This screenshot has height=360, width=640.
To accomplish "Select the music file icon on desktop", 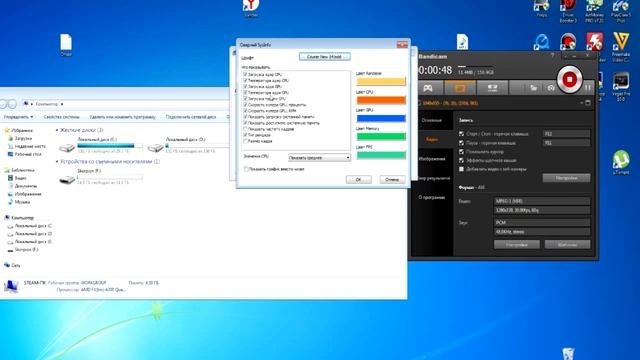I will click(462, 42).
